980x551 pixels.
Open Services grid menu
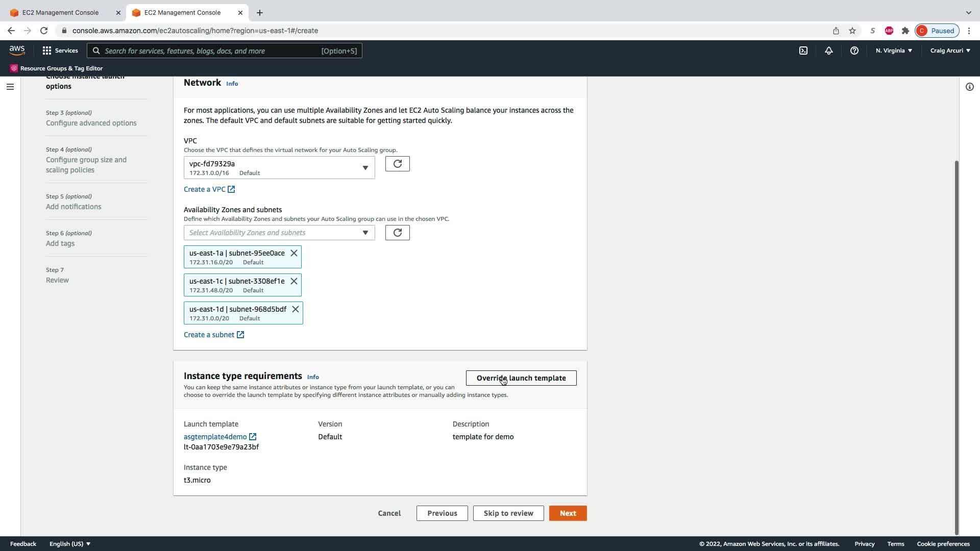tap(60, 51)
